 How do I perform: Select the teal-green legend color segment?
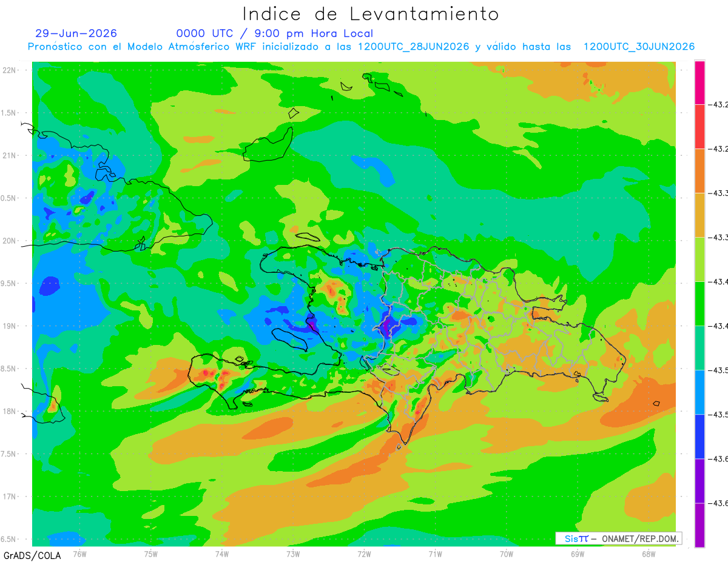point(699,348)
